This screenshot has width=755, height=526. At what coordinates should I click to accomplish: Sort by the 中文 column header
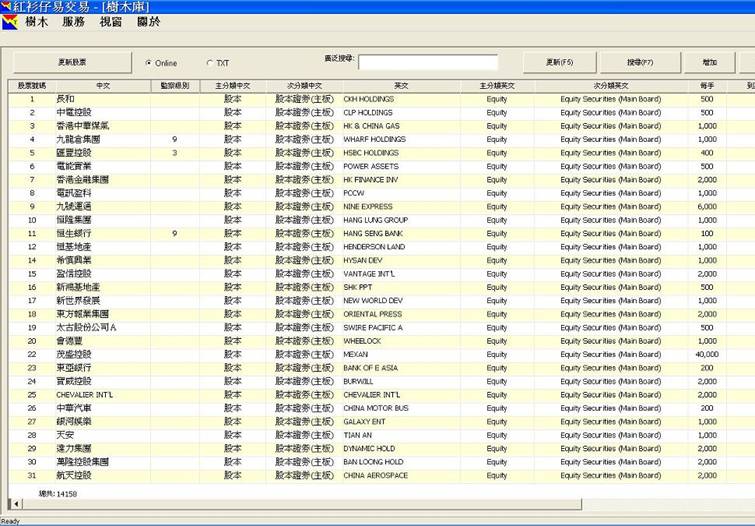click(103, 86)
